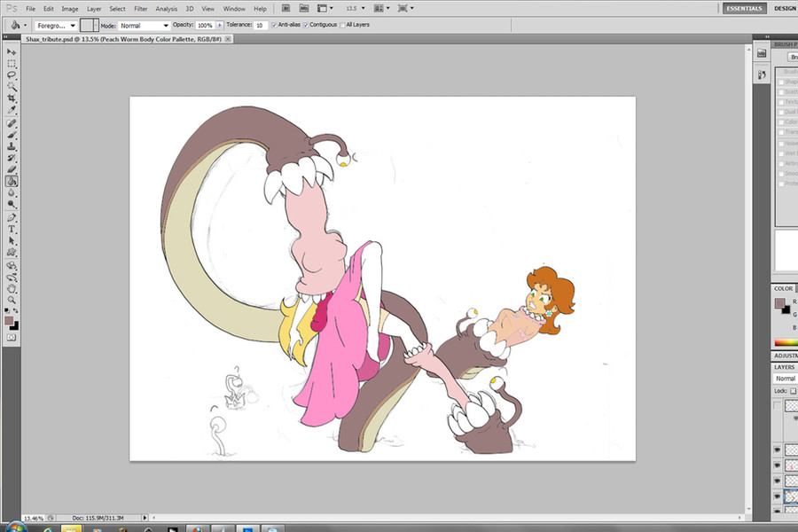Click the background color swatch in toolbox
The height and width of the screenshot is (532, 798).
tap(15, 326)
